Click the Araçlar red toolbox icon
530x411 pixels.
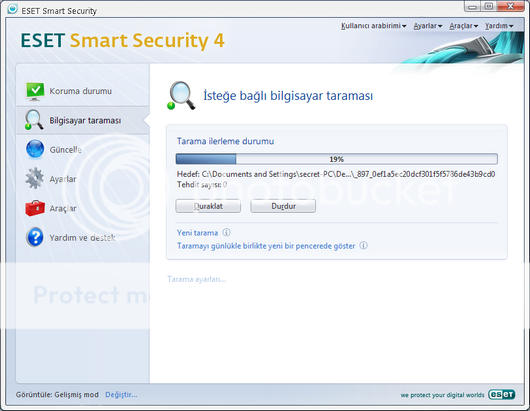[35, 208]
